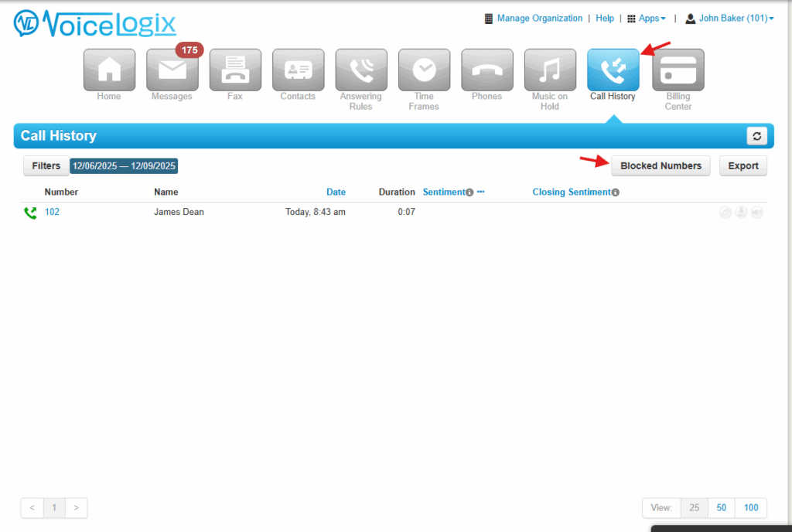Open Music on Hold icon
The image size is (792, 532).
click(x=550, y=70)
